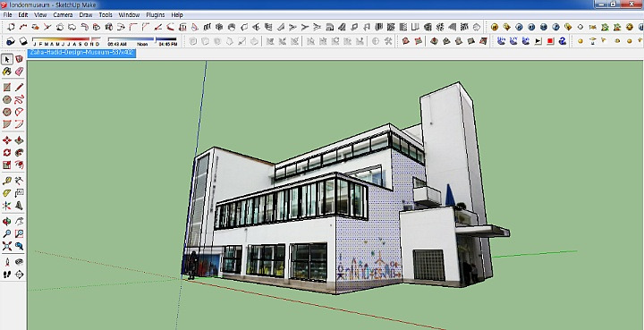
Task: Click the black play button icon
Action: click(538, 41)
